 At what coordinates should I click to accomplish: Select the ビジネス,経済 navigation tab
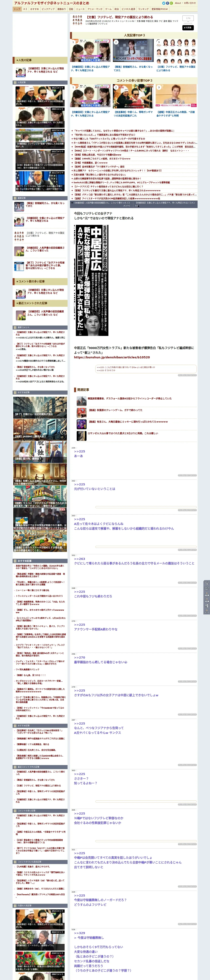coord(128,9)
